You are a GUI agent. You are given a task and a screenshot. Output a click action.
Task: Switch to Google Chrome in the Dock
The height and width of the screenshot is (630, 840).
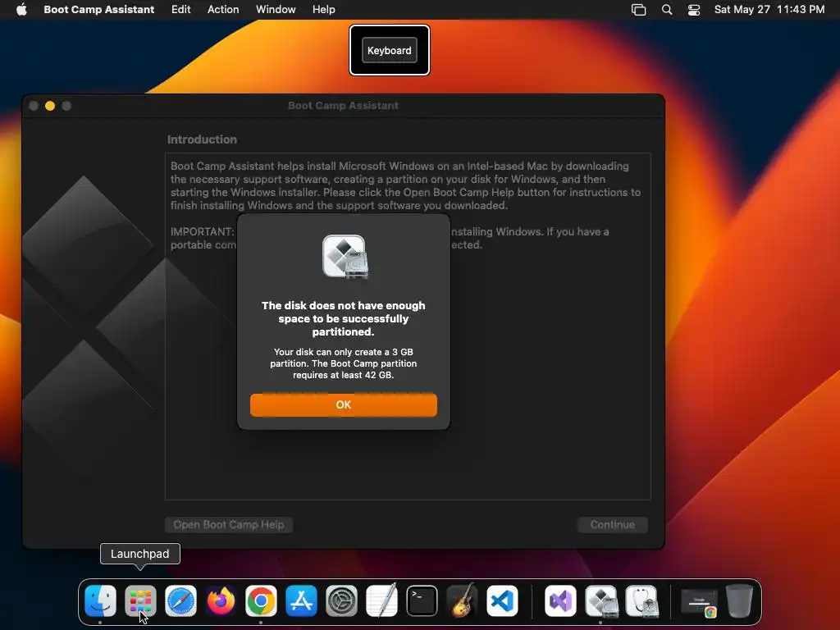[x=261, y=600]
